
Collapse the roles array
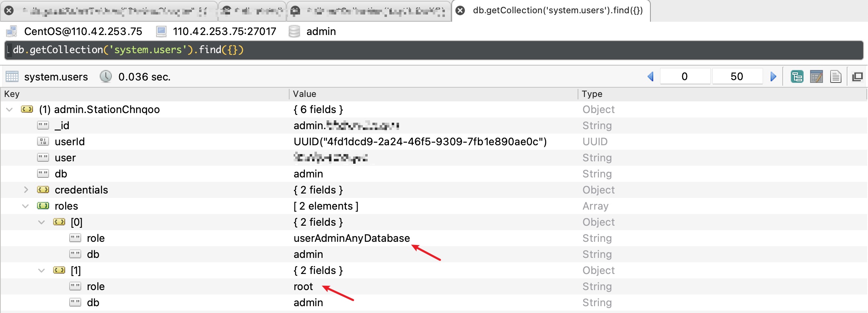point(25,206)
